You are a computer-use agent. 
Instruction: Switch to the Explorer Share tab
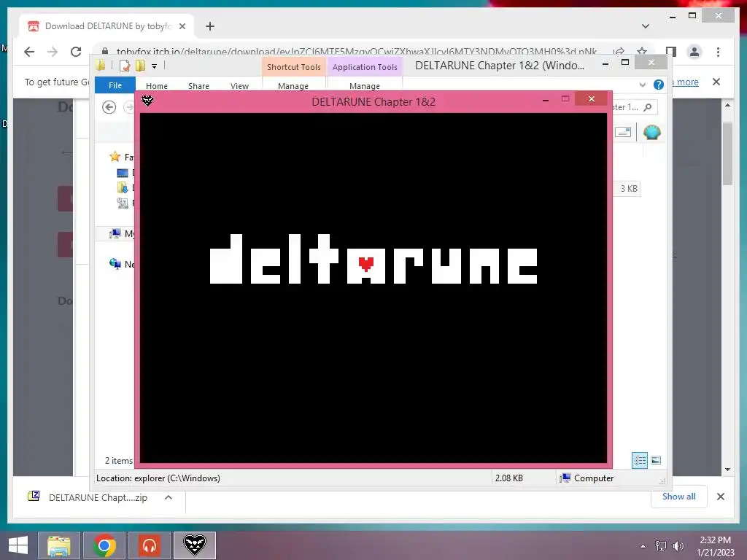[x=198, y=86]
